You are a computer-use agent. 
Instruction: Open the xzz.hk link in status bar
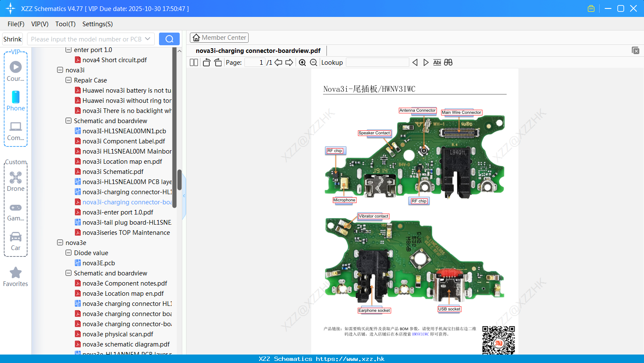(350, 359)
